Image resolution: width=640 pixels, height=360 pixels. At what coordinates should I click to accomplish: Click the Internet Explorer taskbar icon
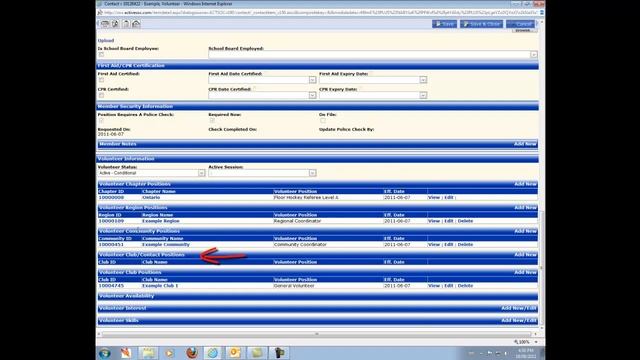pyautogui.click(x=213, y=353)
